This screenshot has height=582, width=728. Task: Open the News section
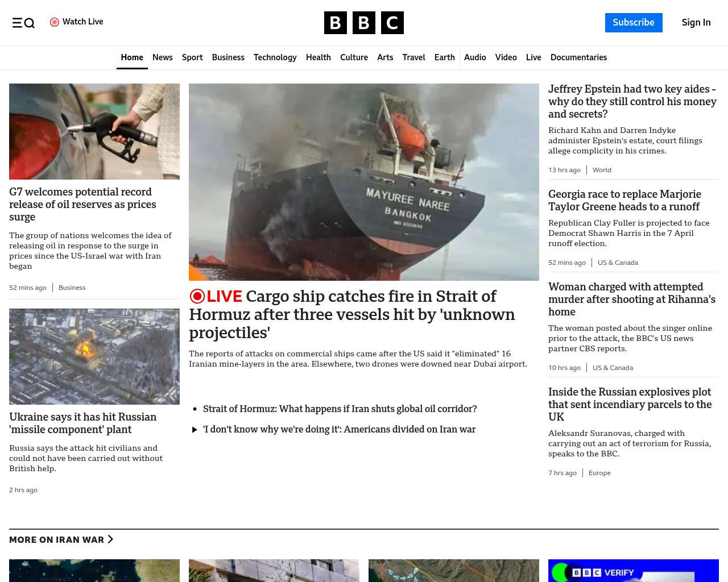(163, 57)
